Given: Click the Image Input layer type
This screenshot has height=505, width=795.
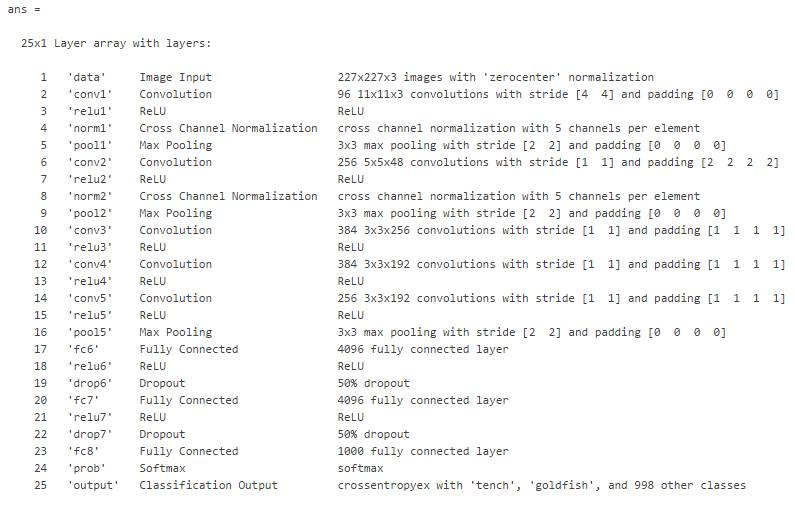Looking at the screenshot, I should pos(176,77).
